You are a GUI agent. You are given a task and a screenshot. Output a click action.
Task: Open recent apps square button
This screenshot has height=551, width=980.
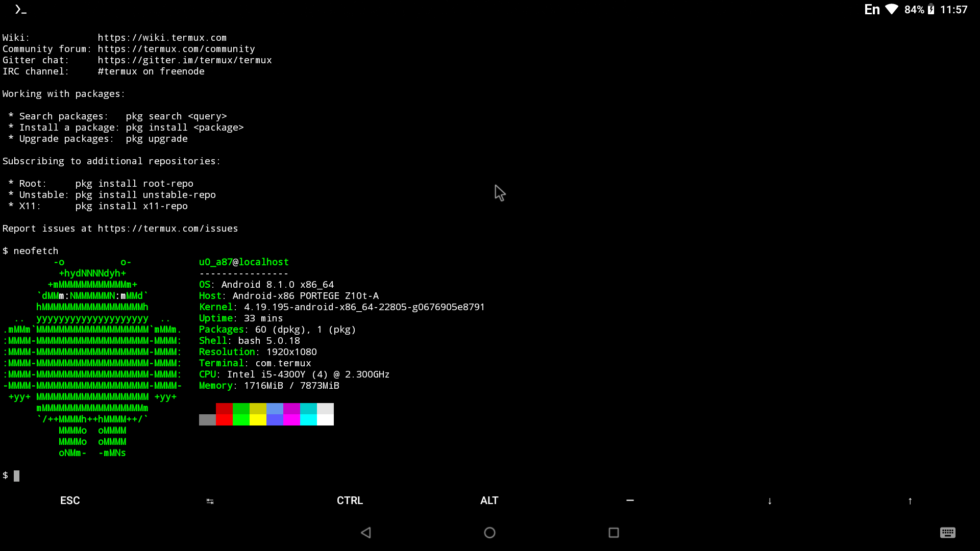(x=614, y=533)
